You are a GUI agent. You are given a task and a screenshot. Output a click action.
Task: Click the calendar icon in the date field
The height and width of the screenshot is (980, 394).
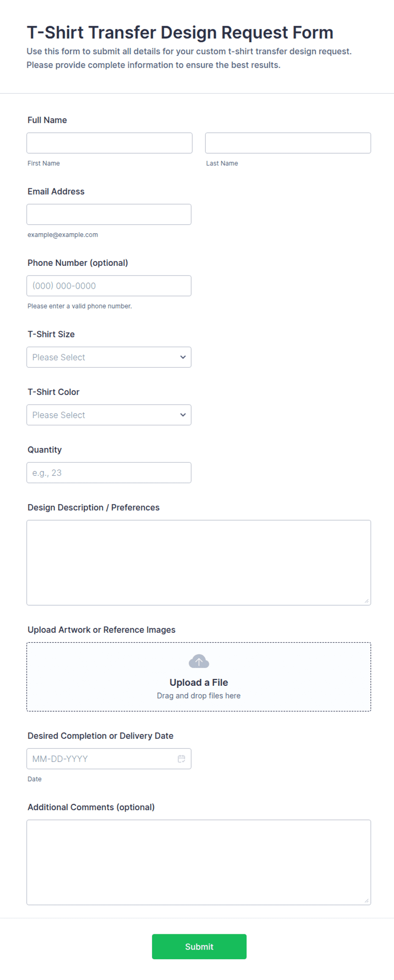(x=181, y=759)
